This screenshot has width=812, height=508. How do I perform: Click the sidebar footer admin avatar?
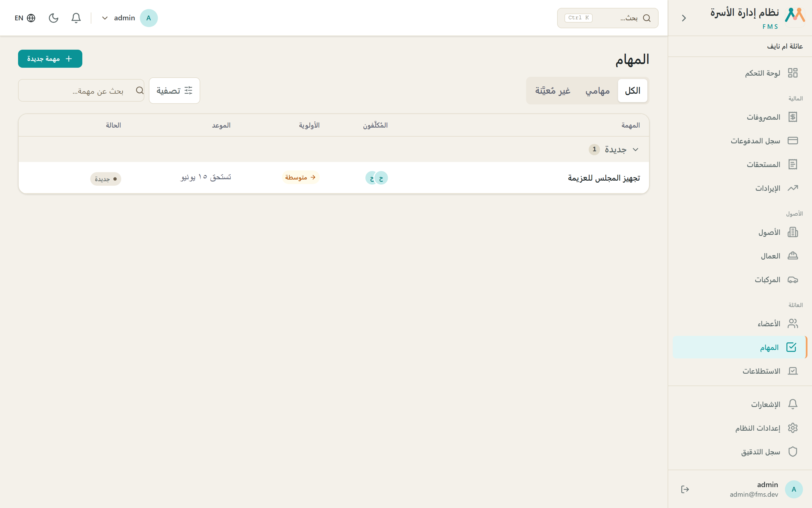pos(794,489)
